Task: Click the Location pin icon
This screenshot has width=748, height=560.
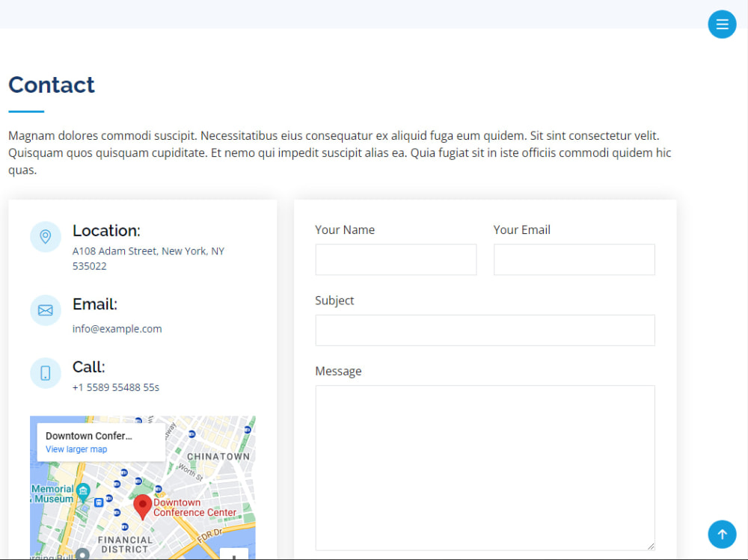Action: (46, 236)
